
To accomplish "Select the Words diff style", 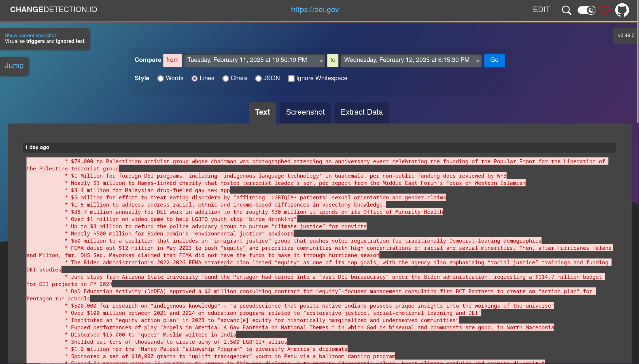I will click(161, 78).
